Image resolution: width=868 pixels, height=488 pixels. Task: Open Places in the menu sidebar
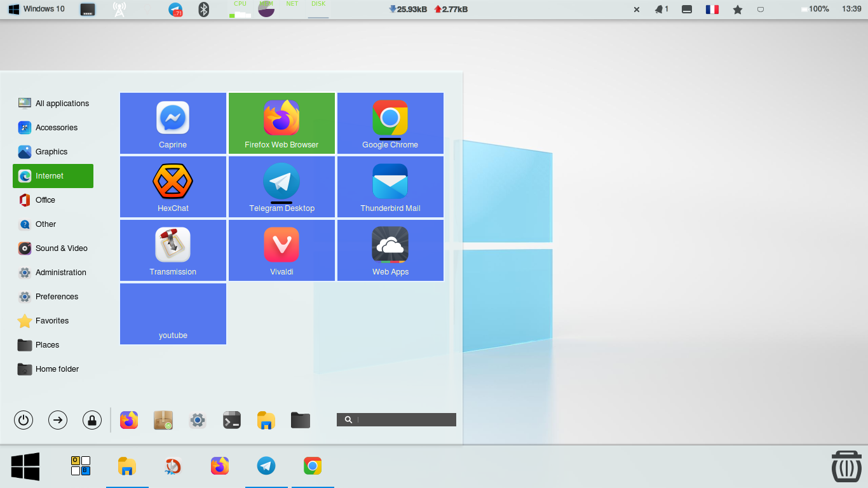(x=53, y=345)
